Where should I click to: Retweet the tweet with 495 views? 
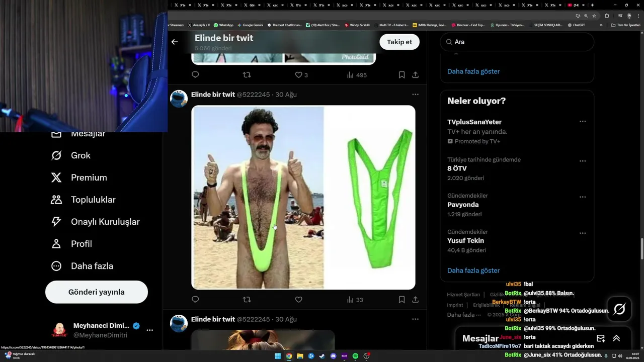click(x=247, y=75)
